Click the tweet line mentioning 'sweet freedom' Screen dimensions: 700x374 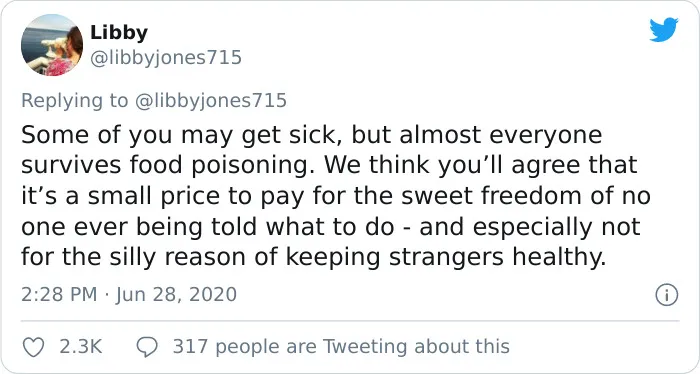click(336, 196)
